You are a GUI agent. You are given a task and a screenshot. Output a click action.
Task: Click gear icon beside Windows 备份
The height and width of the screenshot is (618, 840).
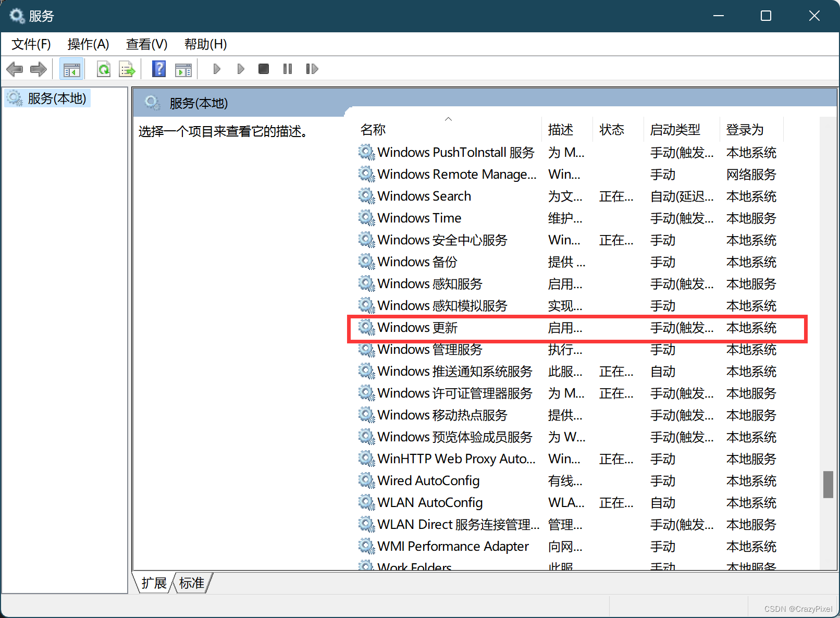click(x=366, y=262)
